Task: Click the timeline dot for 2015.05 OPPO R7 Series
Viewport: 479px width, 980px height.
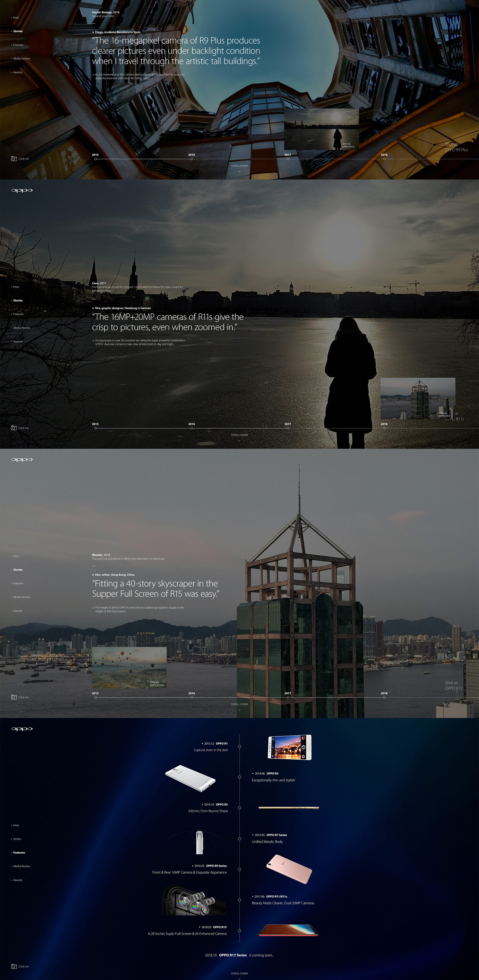Action: tap(239, 838)
